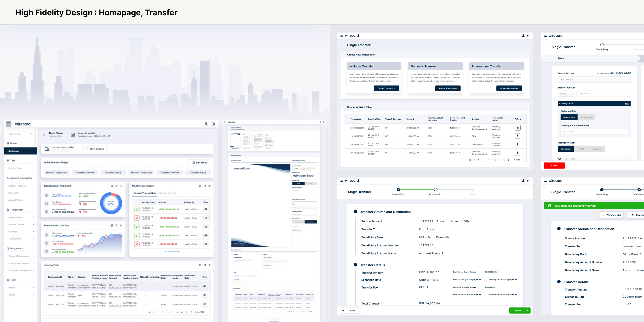Image resolution: width=644 pixels, height=322 pixels.
Task: Click move icon on Monthly Information widget
Action: (209, 186)
